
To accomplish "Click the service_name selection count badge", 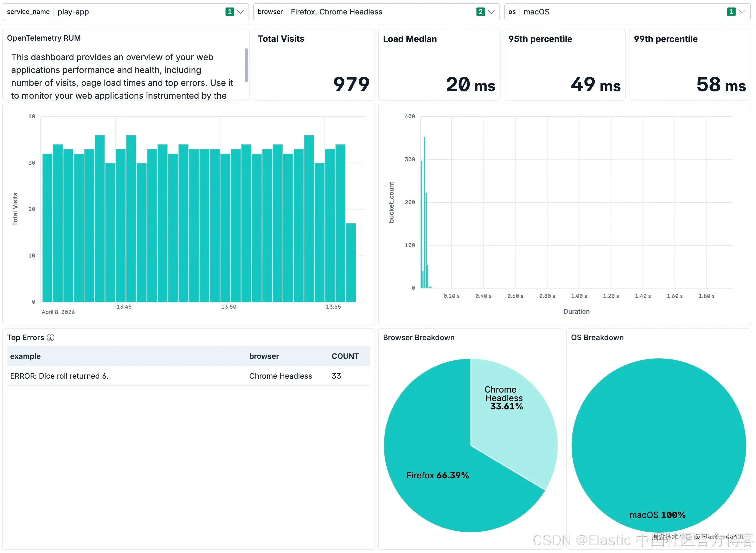I will pos(230,12).
